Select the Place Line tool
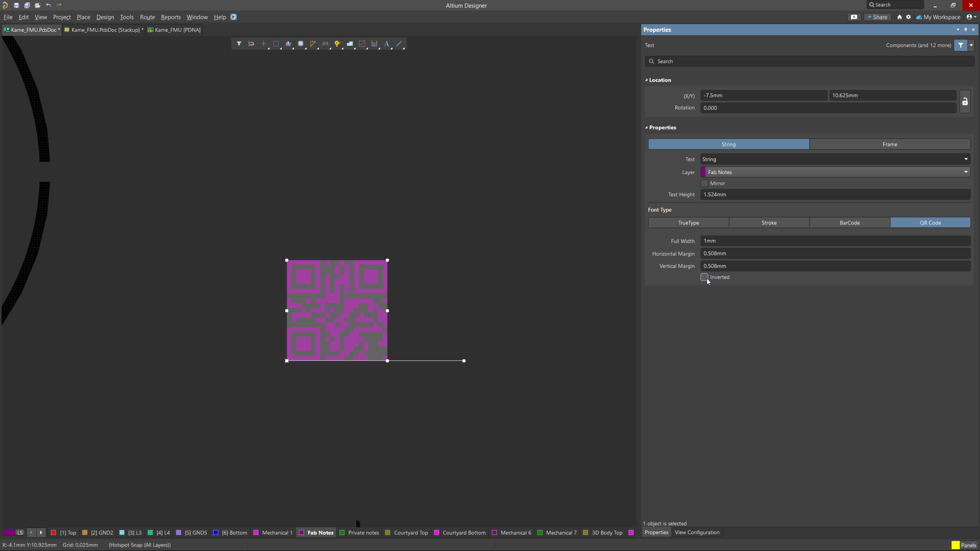The height and width of the screenshot is (551, 980). [399, 44]
